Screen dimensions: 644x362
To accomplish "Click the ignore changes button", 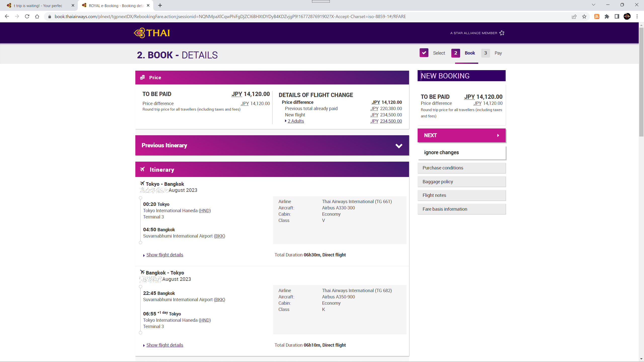I will tap(462, 152).
